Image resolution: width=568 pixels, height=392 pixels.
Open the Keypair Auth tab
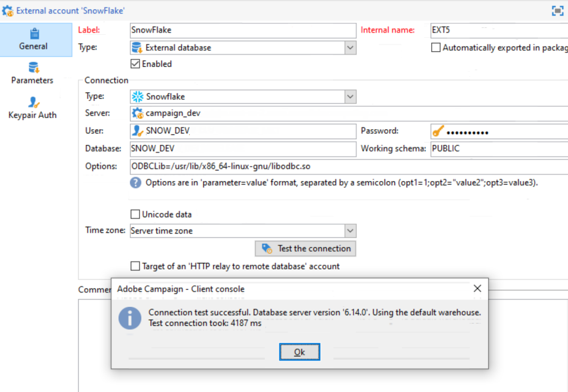[x=32, y=108]
